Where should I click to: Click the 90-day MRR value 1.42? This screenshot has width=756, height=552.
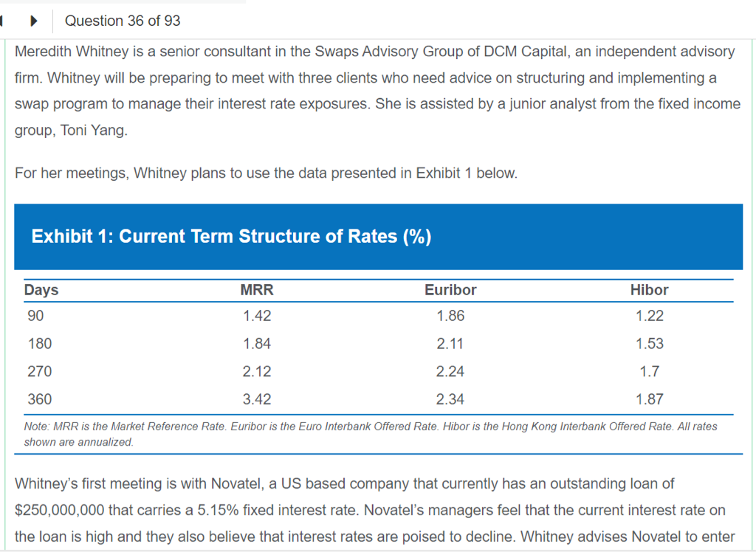[257, 316]
